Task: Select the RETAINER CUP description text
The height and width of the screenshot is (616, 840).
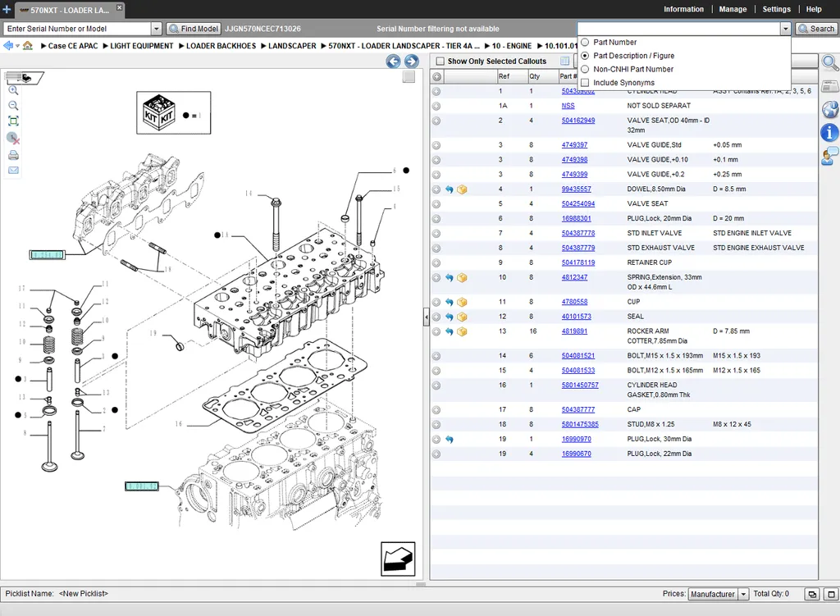Action: click(650, 263)
